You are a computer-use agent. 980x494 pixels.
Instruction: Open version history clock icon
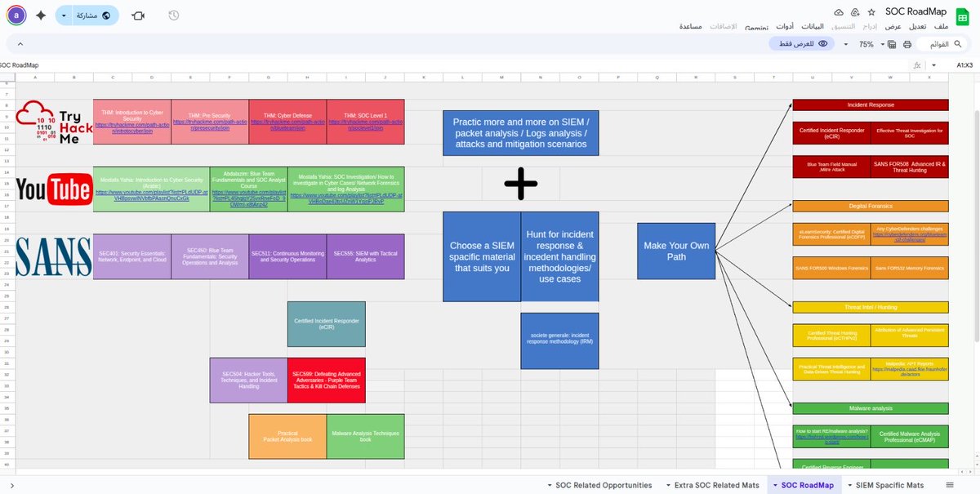pyautogui.click(x=174, y=16)
